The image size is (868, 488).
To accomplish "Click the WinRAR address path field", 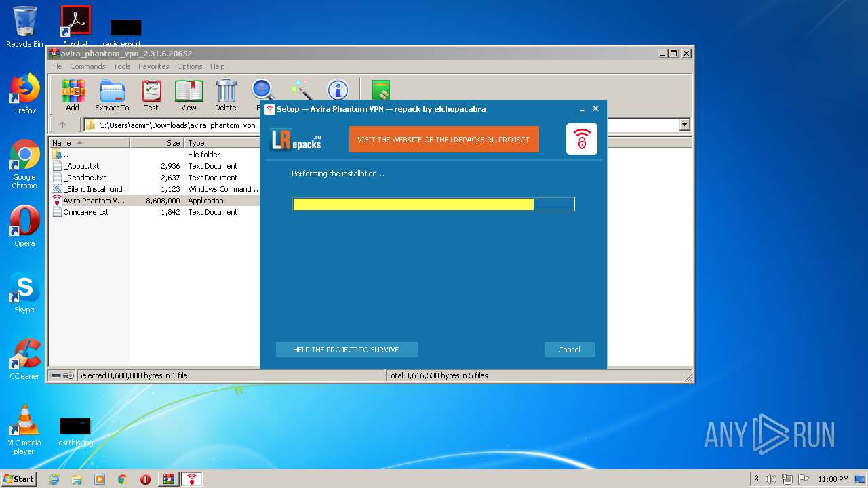I will 387,125.
